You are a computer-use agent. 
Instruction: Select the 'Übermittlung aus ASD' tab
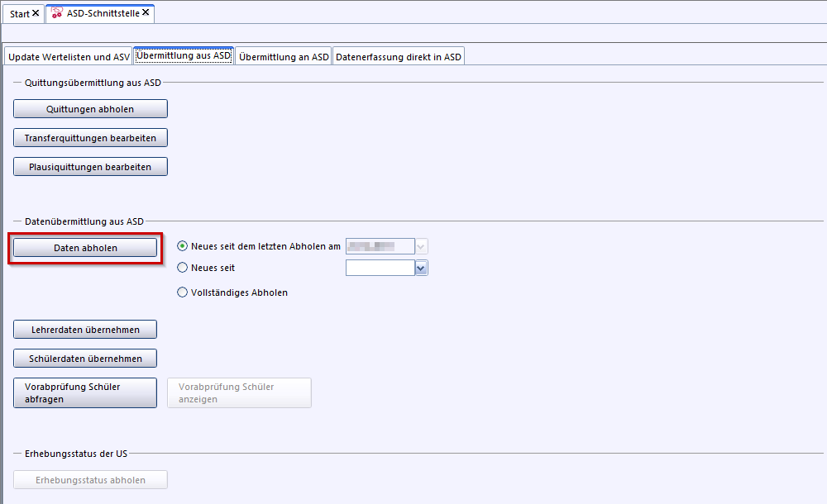(x=184, y=55)
